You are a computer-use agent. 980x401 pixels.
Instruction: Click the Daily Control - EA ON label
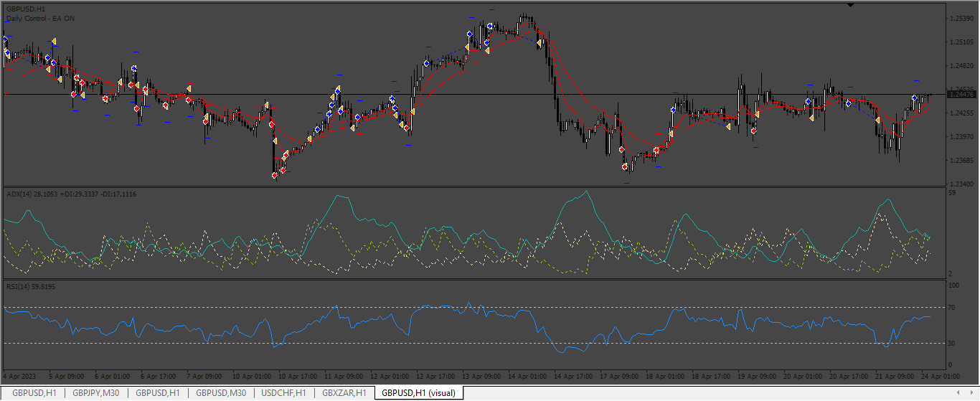tap(40, 18)
